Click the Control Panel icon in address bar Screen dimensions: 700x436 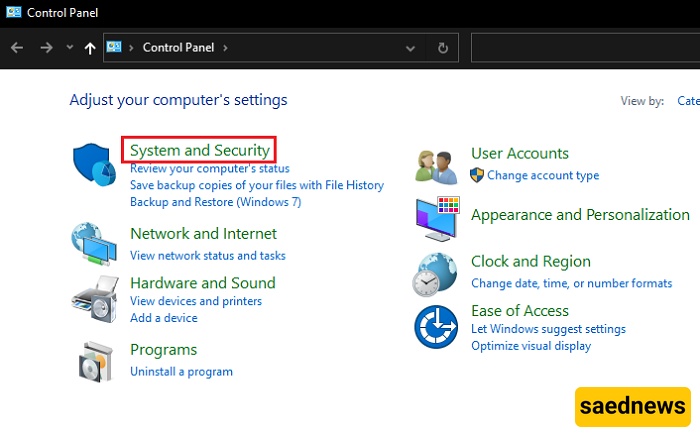coord(114,47)
